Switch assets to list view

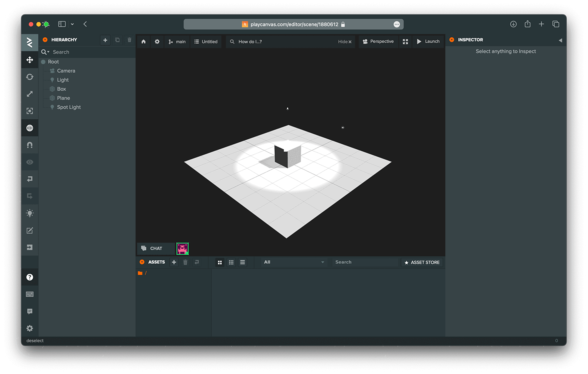pyautogui.click(x=243, y=262)
